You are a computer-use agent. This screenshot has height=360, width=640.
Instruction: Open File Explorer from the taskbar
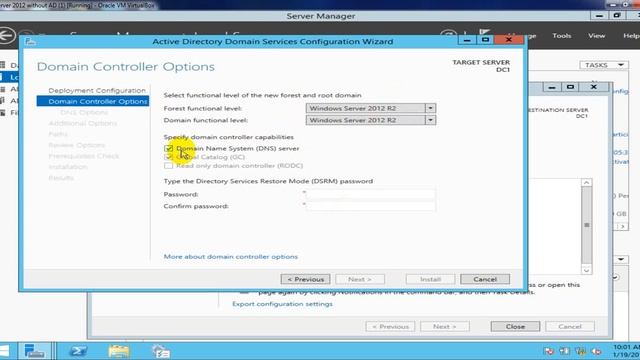click(119, 351)
